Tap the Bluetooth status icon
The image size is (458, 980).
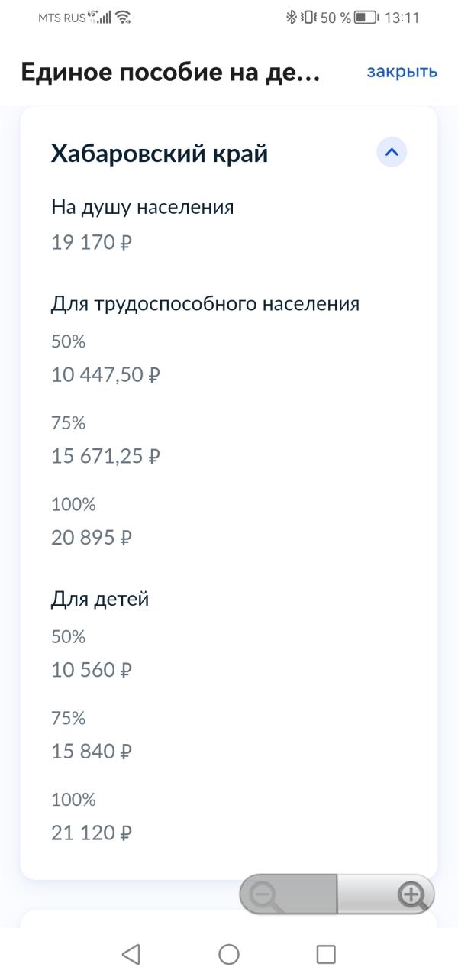[x=291, y=18]
